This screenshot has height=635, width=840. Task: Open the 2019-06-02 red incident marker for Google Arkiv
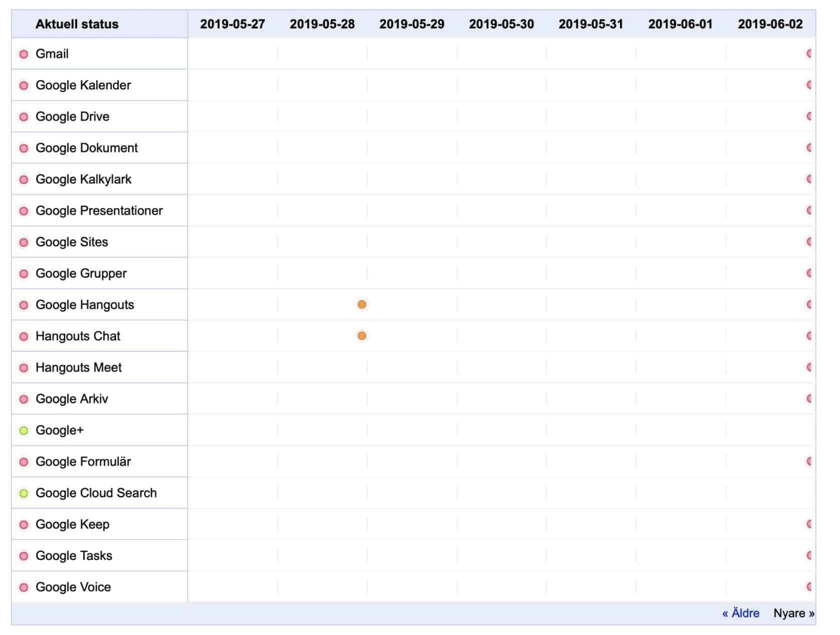[x=809, y=399]
